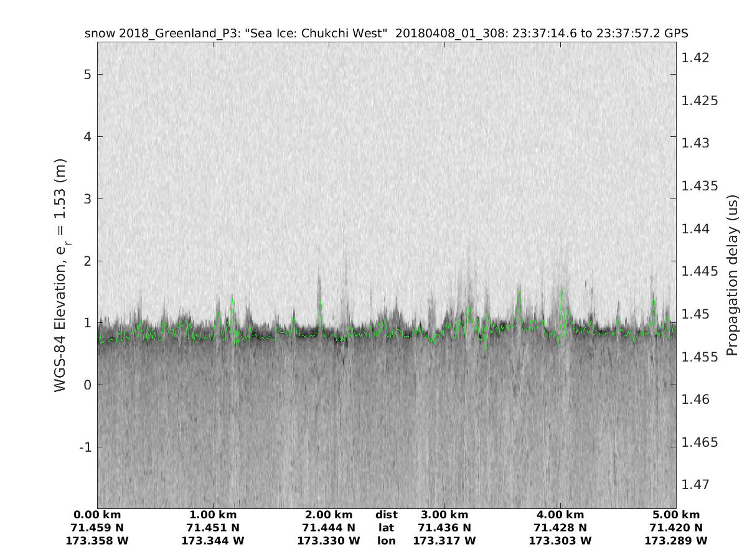Click the 4.00 km distance tick label
Viewport: 747px width, 560px height.
pos(560,515)
